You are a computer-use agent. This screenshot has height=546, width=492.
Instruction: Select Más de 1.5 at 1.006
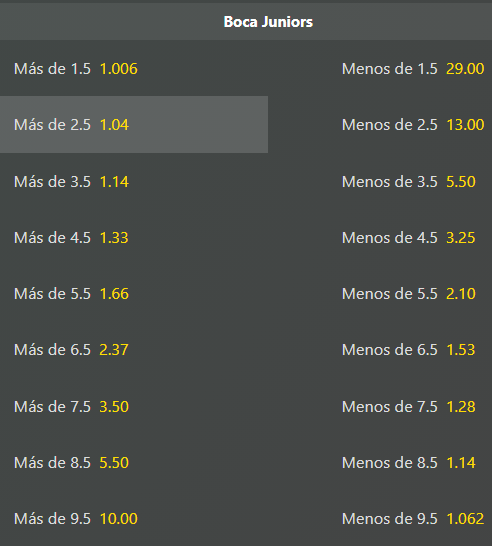(x=134, y=68)
